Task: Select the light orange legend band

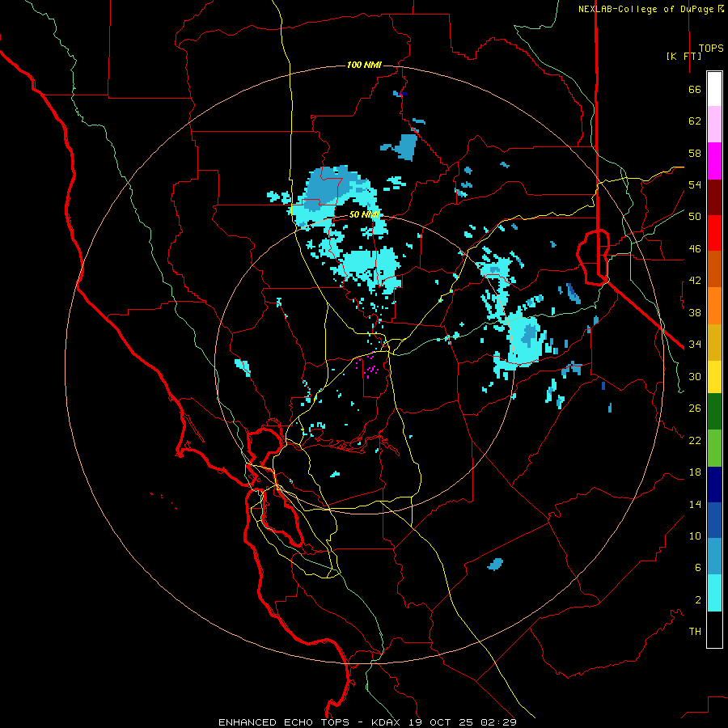Action: [x=714, y=306]
